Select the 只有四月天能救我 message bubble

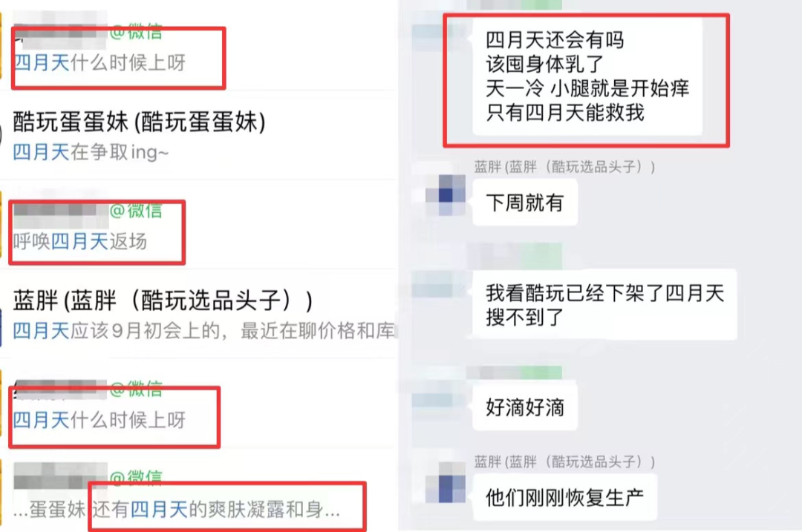[x=587, y=76]
